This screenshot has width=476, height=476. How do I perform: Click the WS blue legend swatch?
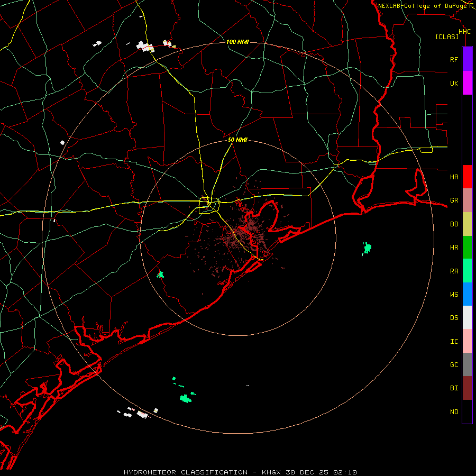(467, 294)
